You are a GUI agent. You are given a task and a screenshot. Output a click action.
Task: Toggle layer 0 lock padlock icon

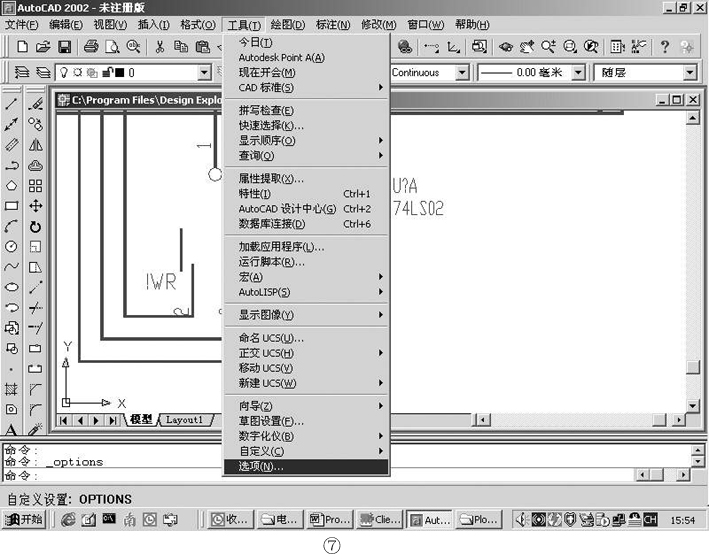(x=107, y=72)
